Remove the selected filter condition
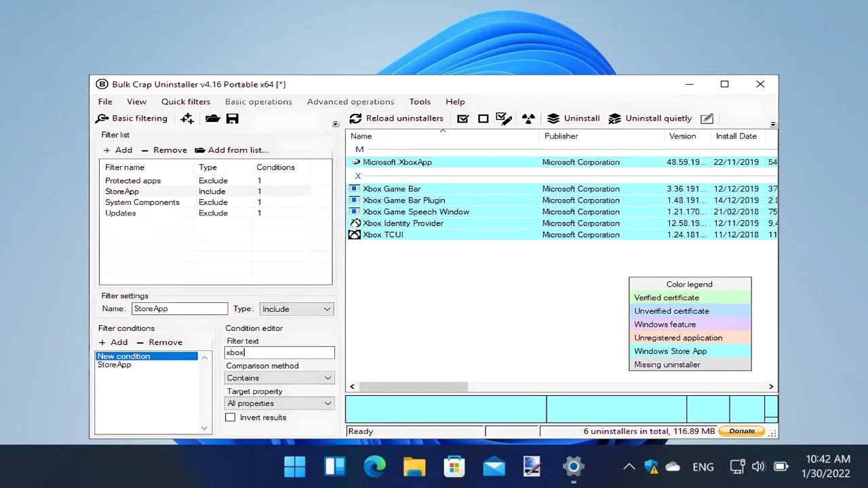The height and width of the screenshot is (488, 868). point(159,342)
